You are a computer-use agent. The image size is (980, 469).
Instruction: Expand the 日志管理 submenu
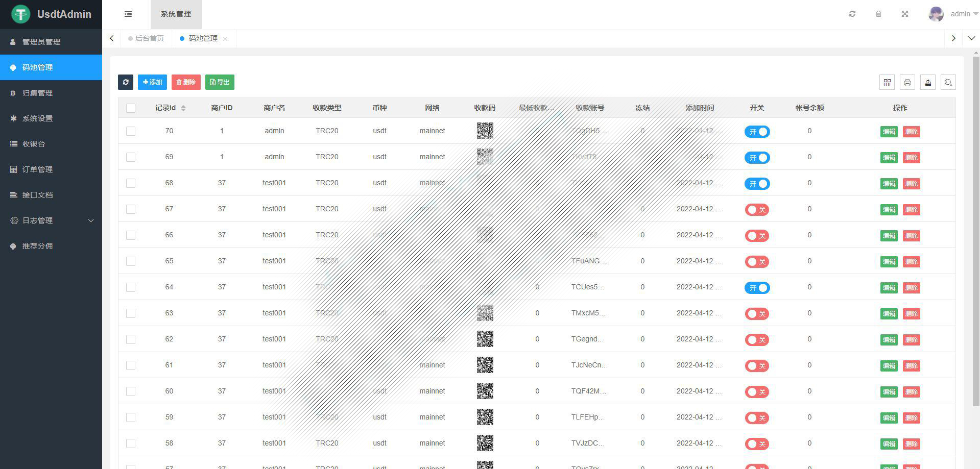click(x=51, y=220)
